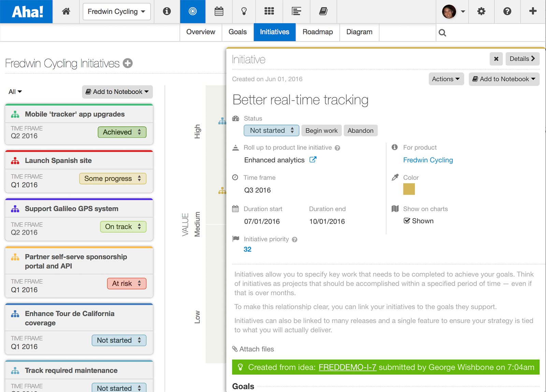Screen dimensions: 546x392
Task: Open the Ideas lightbulb icon
Action: (x=244, y=11)
